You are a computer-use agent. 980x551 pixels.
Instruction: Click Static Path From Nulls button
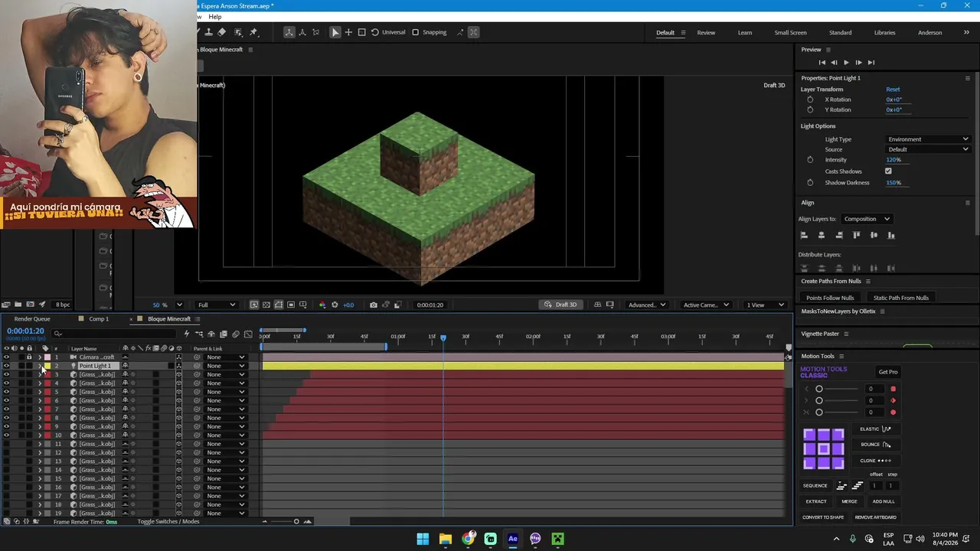coord(901,298)
